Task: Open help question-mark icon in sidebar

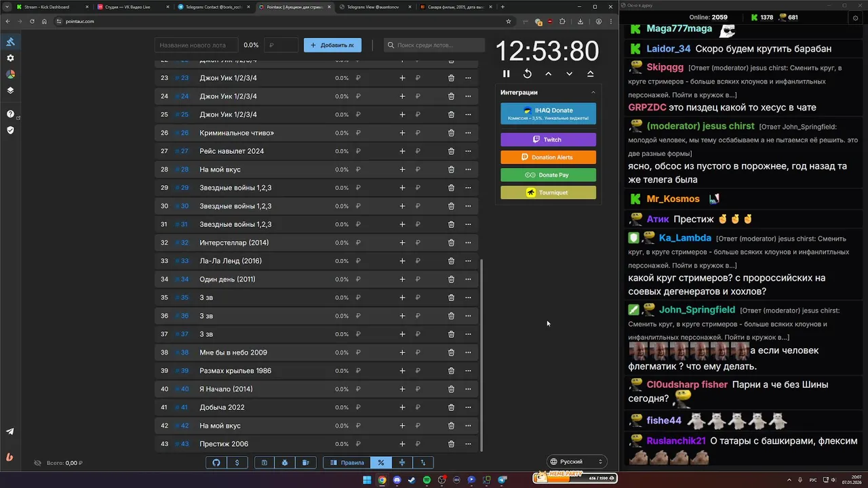Action: [10, 114]
